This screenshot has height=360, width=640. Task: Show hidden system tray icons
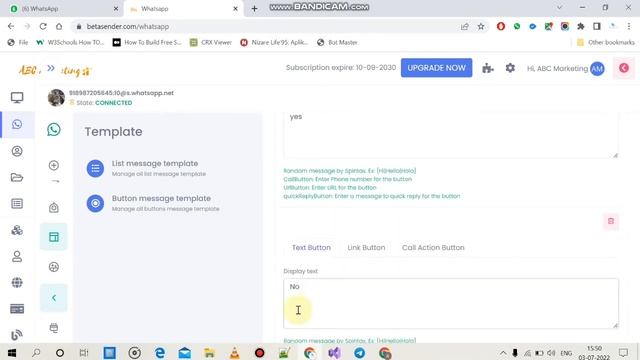click(x=503, y=353)
